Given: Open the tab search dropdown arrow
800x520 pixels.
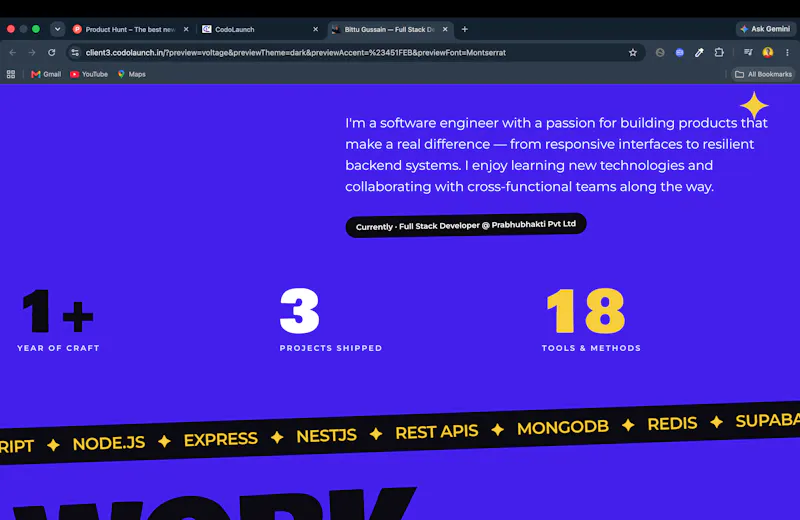Looking at the screenshot, I should (x=58, y=29).
